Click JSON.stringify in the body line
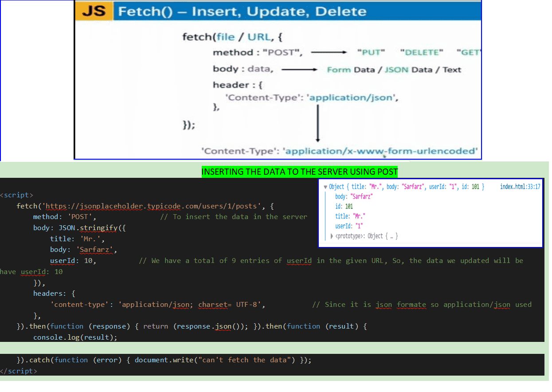The width and height of the screenshot is (552, 392). (x=85, y=228)
